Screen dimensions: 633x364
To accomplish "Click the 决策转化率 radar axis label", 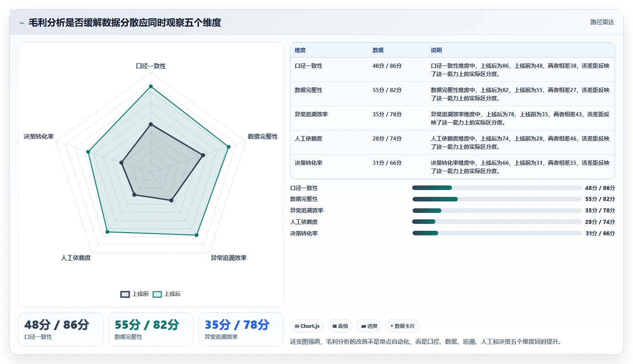I will [39, 136].
